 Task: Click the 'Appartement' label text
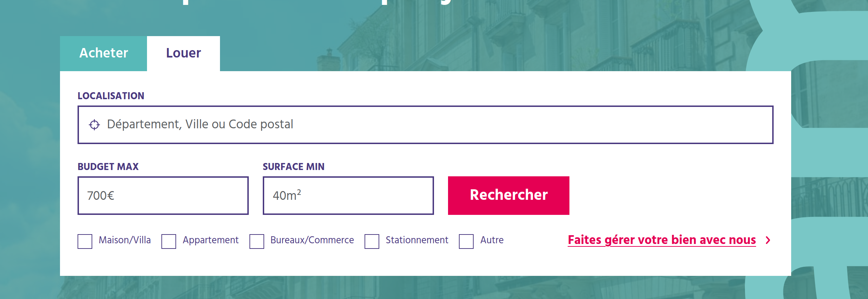pyautogui.click(x=211, y=240)
